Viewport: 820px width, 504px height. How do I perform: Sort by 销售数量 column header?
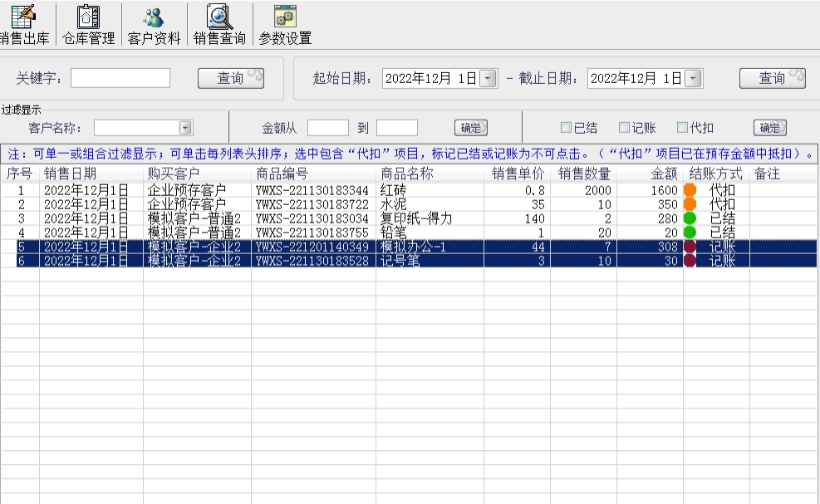click(583, 173)
